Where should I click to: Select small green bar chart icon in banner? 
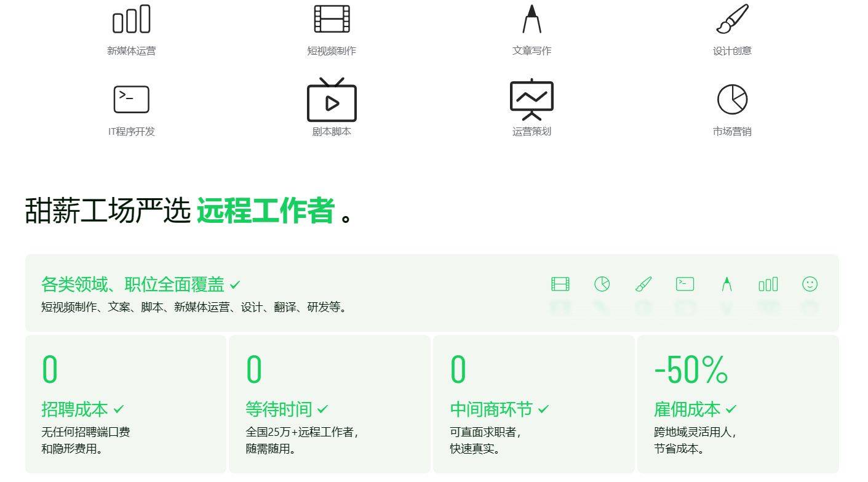(x=768, y=284)
